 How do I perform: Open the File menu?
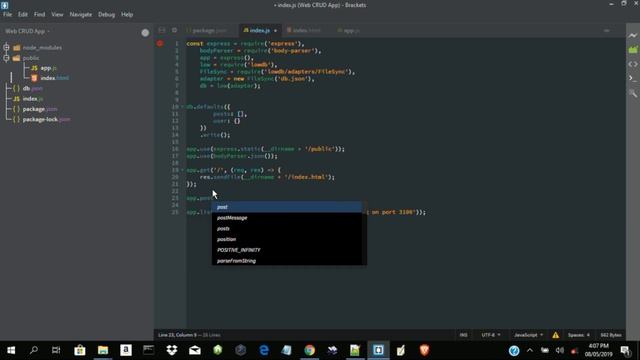[x=7, y=14]
